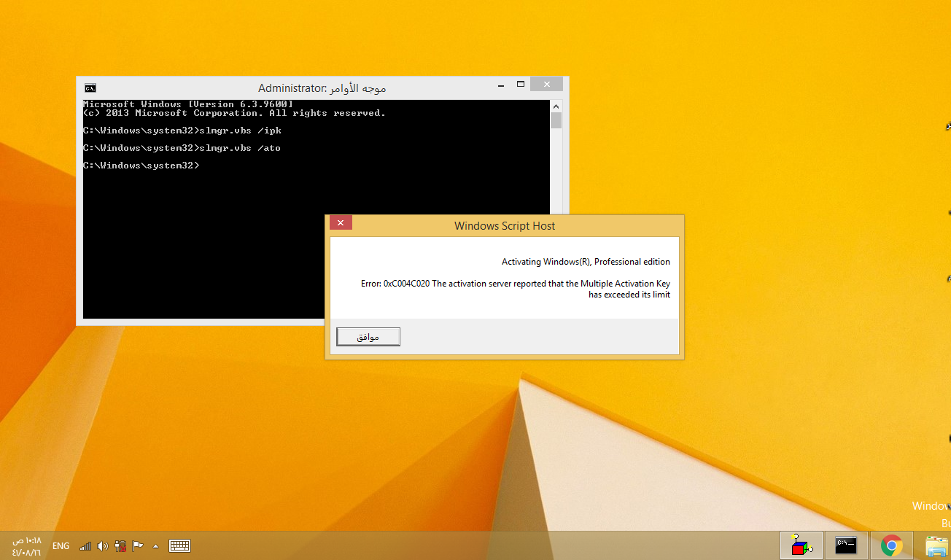Click the '(c) 2013 Microsoft Corporation' copyright line
951x560 pixels.
coord(234,113)
